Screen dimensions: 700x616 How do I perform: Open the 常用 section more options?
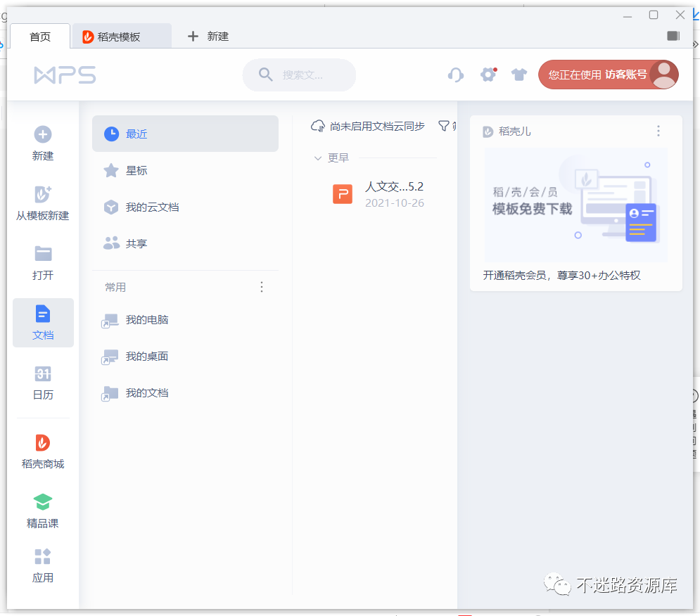(x=262, y=287)
